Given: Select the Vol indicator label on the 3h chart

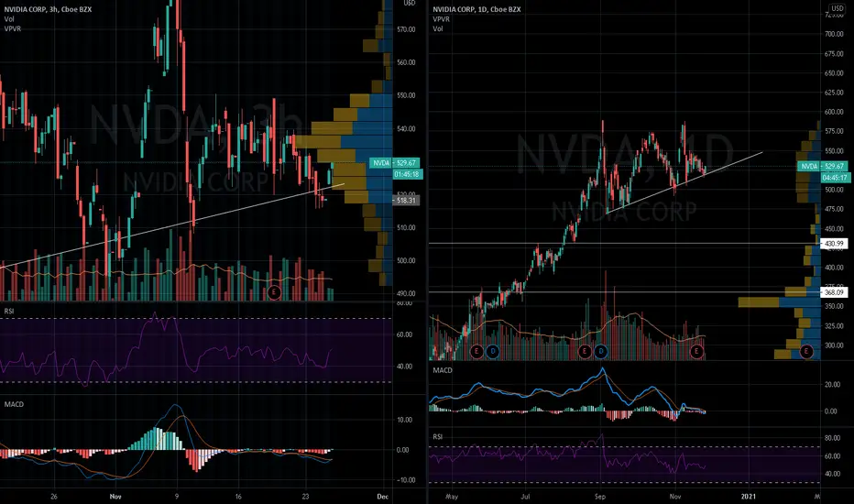Looking at the screenshot, I should click(x=9, y=19).
